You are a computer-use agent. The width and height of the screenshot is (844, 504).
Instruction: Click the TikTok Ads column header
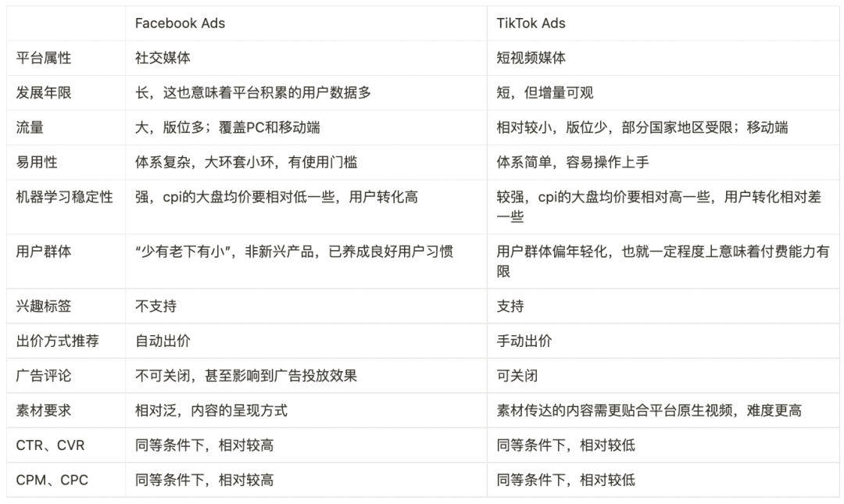[531, 23]
